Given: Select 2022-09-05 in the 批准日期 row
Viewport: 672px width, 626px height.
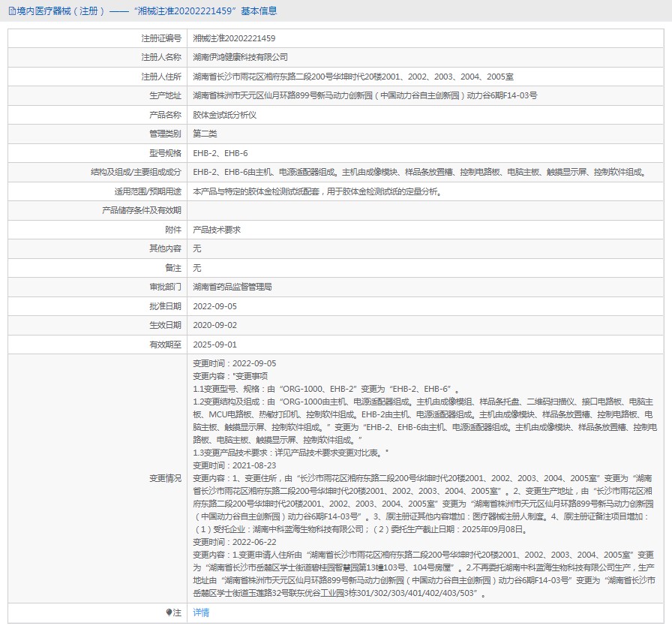Looking at the screenshot, I should tap(214, 306).
